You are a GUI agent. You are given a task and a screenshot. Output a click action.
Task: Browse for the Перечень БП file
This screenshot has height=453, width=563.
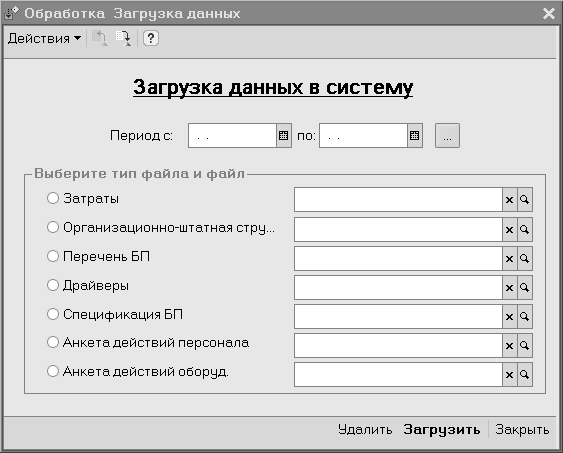pos(525,258)
